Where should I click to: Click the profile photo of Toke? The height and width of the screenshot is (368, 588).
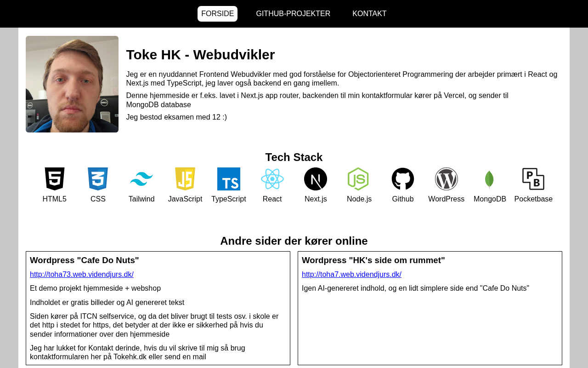[x=72, y=84]
